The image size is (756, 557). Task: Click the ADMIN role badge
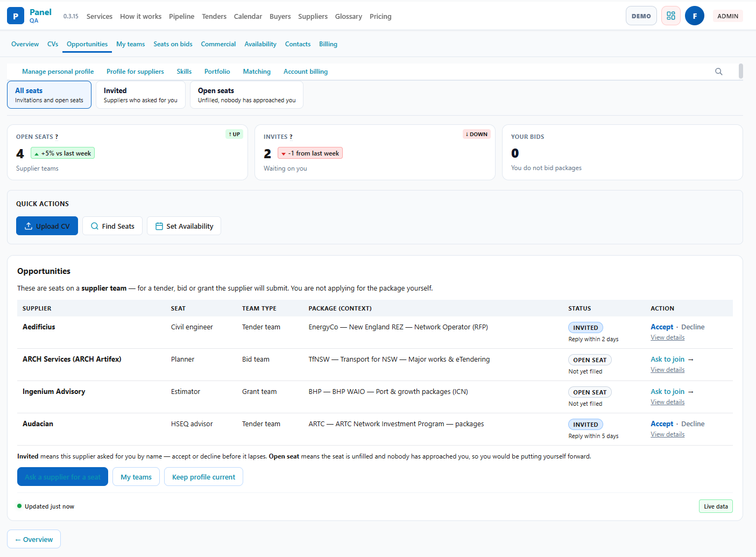[x=727, y=16]
